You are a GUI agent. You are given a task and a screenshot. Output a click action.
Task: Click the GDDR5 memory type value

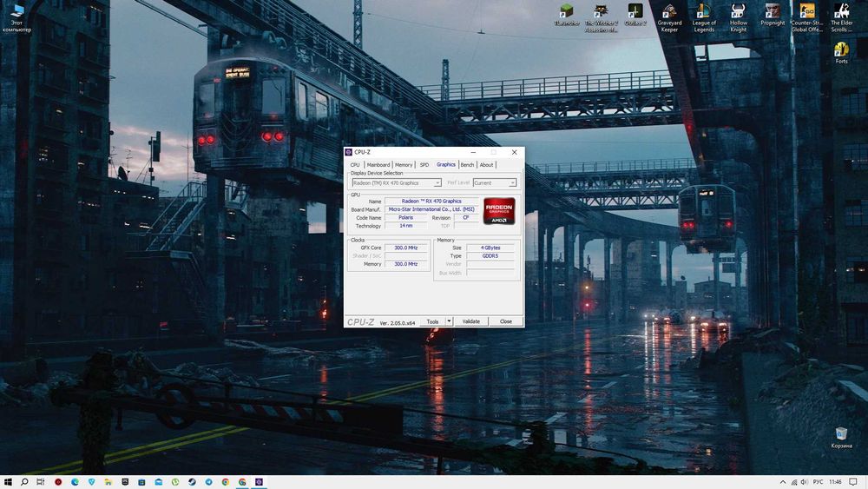pos(490,256)
